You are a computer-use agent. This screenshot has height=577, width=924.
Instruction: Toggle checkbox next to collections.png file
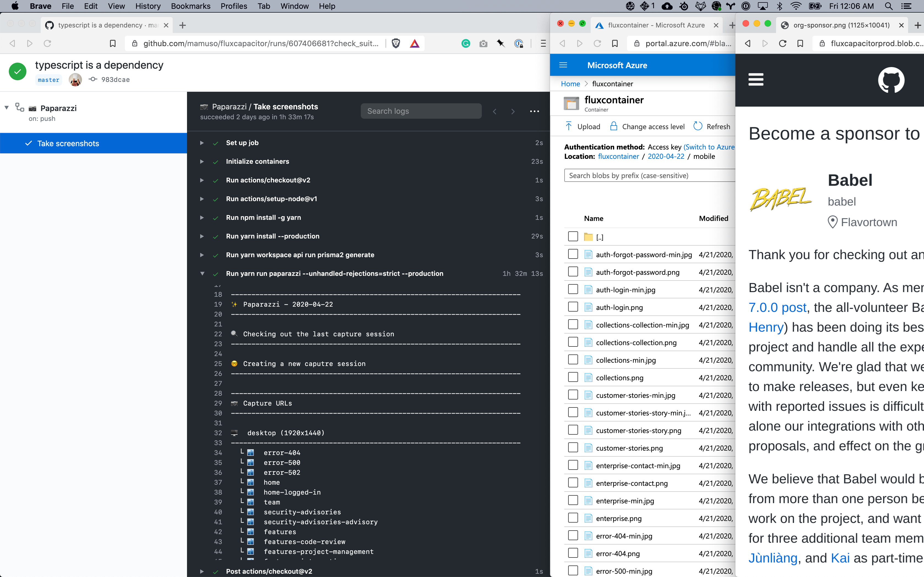(x=572, y=378)
